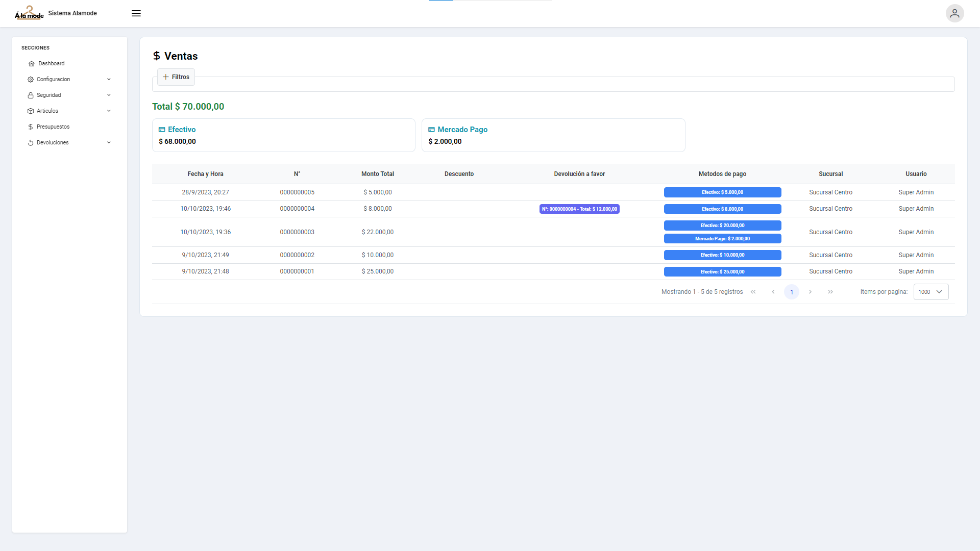980x551 pixels.
Task: Open Articulos menu item
Action: pyautogui.click(x=69, y=111)
